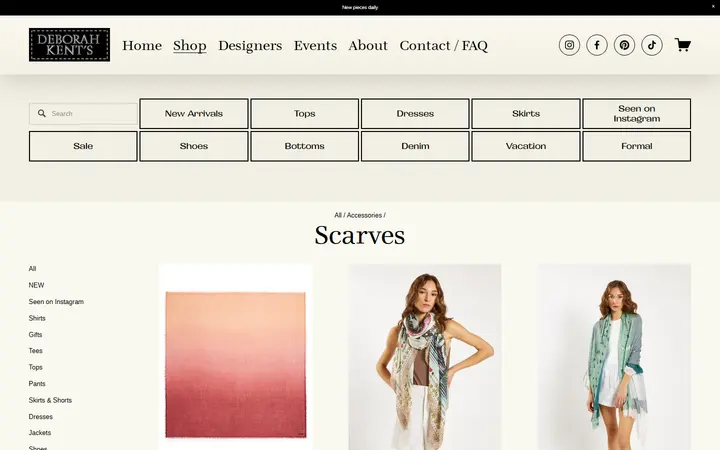Open the TikTok social icon

point(652,45)
